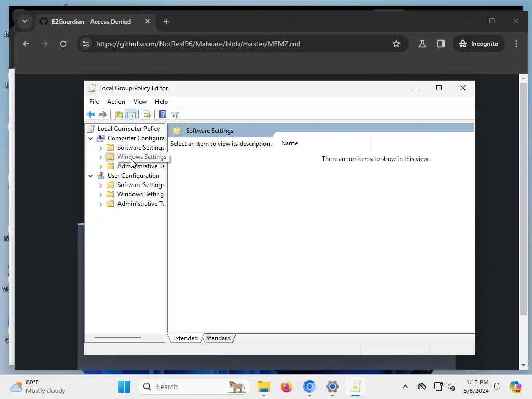Expand Software Settings under Computer Configuration

pyautogui.click(x=100, y=148)
